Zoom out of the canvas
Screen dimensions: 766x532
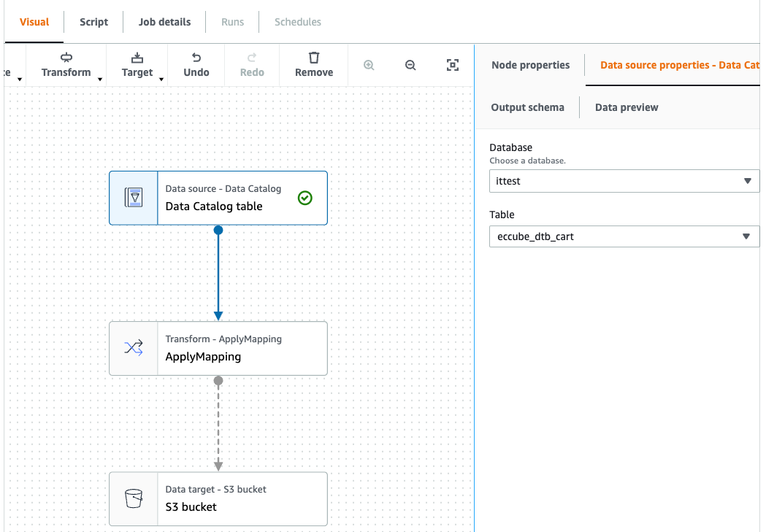[411, 65]
